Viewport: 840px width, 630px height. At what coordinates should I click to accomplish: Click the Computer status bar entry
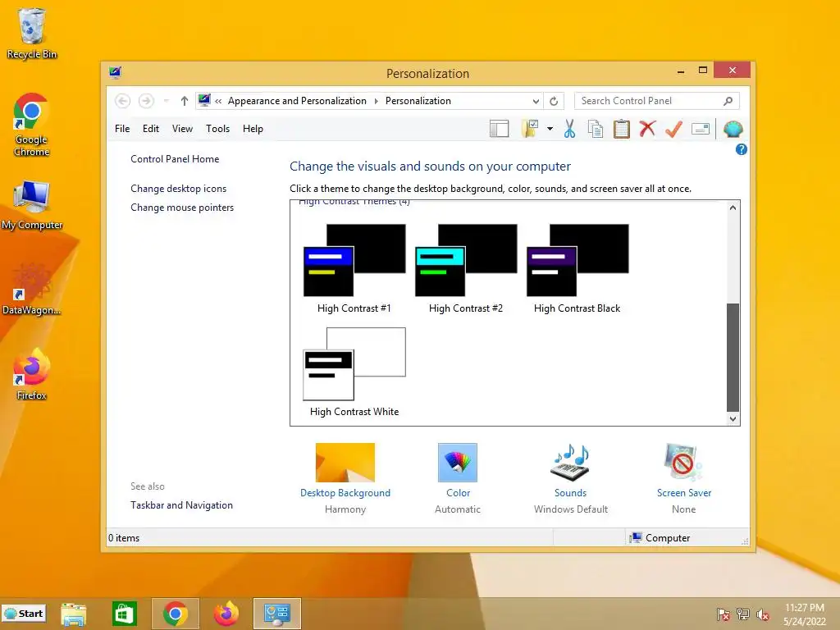tap(660, 538)
